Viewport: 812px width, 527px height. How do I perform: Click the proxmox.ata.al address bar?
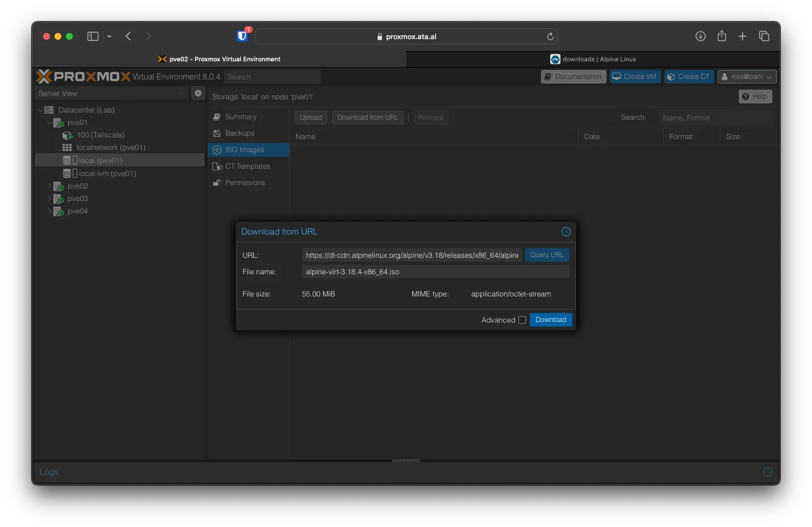tap(406, 36)
